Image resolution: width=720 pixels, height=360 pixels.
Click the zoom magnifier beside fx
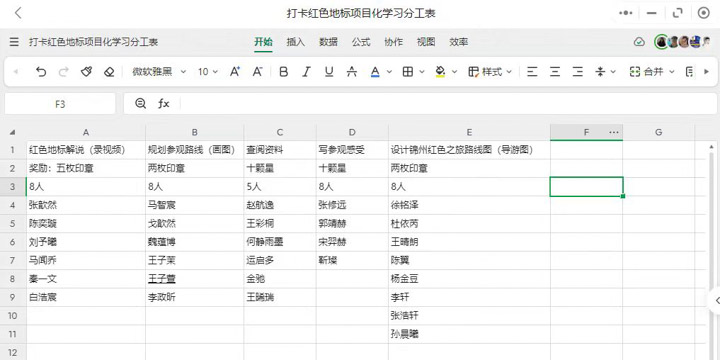click(x=141, y=104)
